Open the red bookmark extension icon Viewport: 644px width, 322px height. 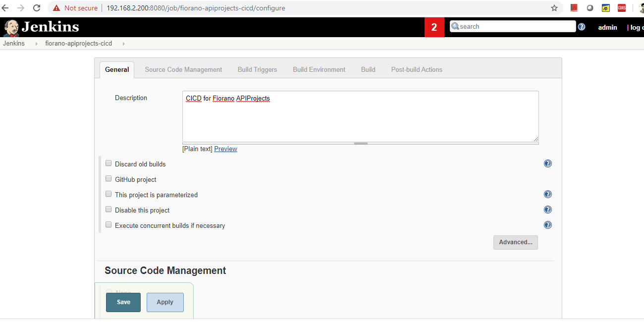[574, 8]
